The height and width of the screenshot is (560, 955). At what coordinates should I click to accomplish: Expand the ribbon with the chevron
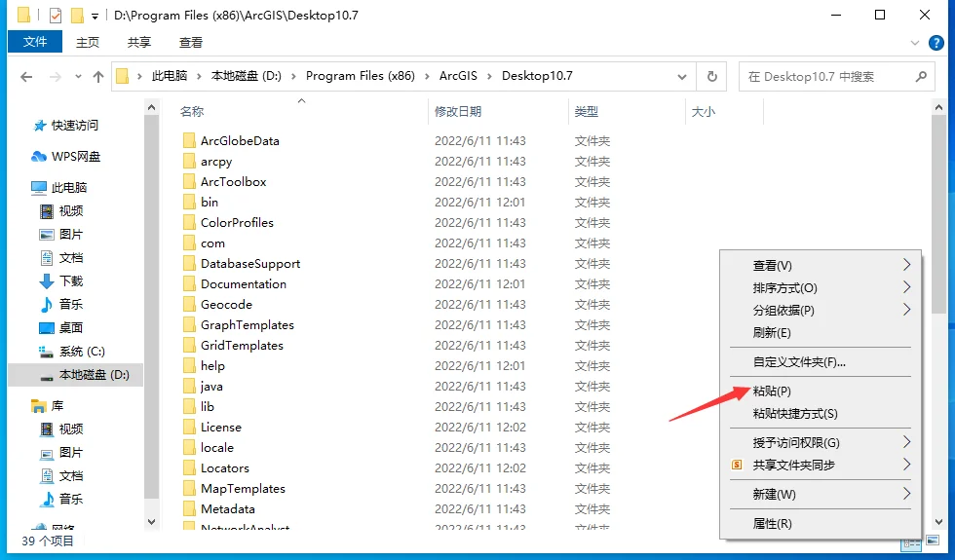[914, 43]
